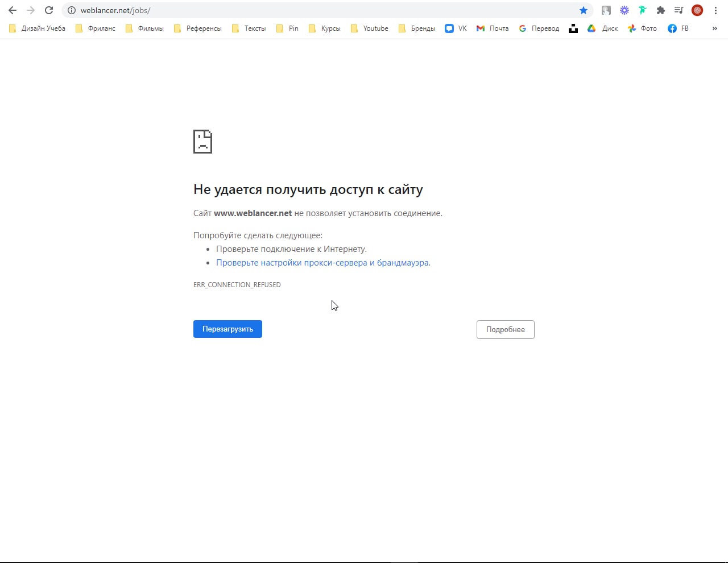Open the Дизайн Учеба bookmark folder
The height and width of the screenshot is (563, 728).
37,28
